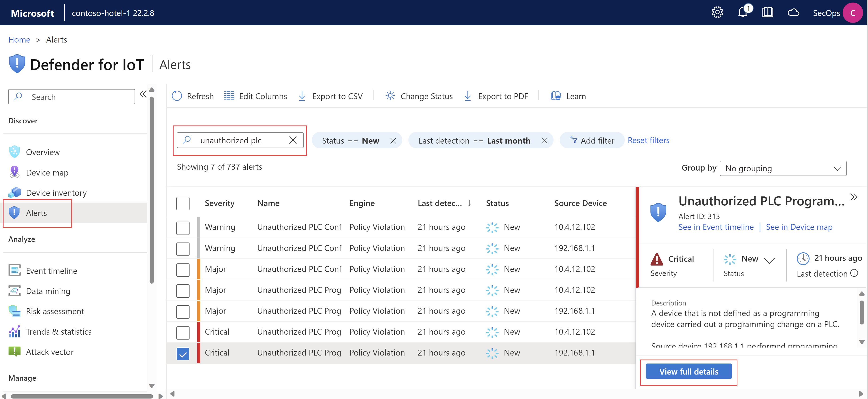Click View full details button
Screen dimensions: 868x399
tap(688, 371)
